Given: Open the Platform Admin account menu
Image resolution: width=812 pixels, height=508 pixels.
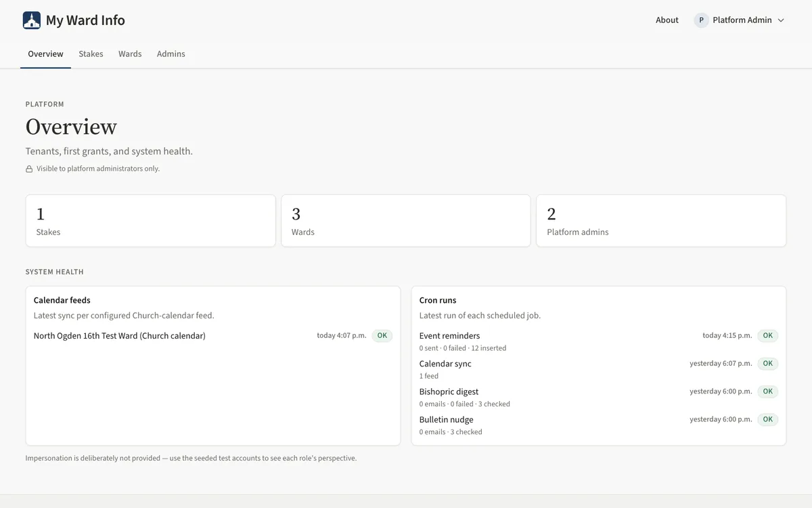Looking at the screenshot, I should point(740,20).
